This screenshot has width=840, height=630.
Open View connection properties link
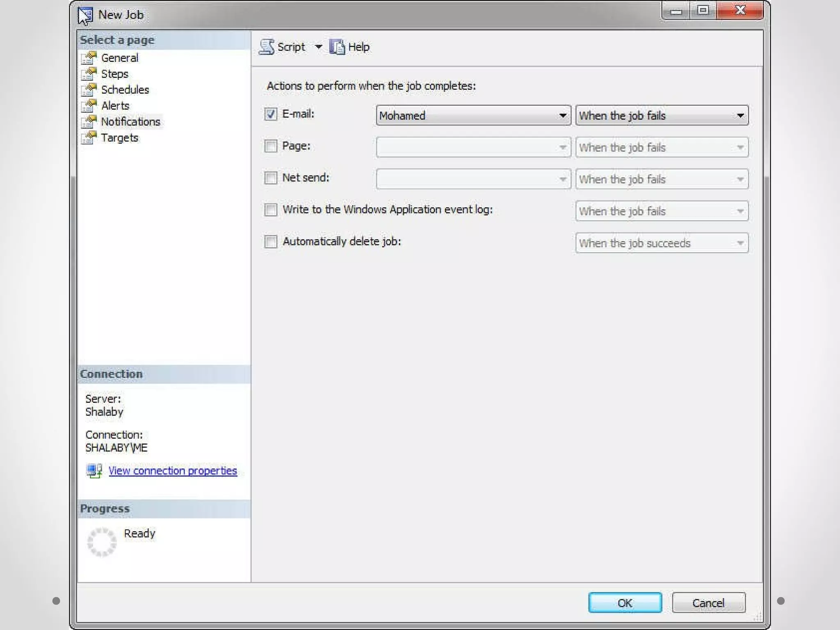click(x=173, y=470)
